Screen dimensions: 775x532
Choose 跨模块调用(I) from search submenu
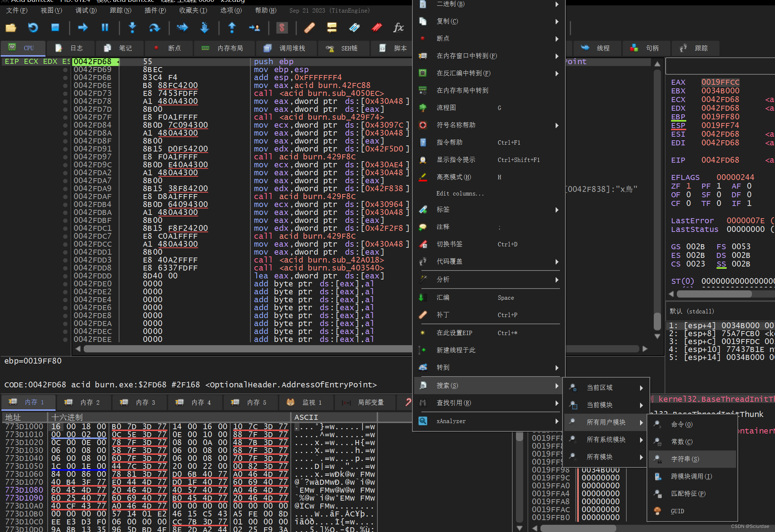pyautogui.click(x=692, y=476)
